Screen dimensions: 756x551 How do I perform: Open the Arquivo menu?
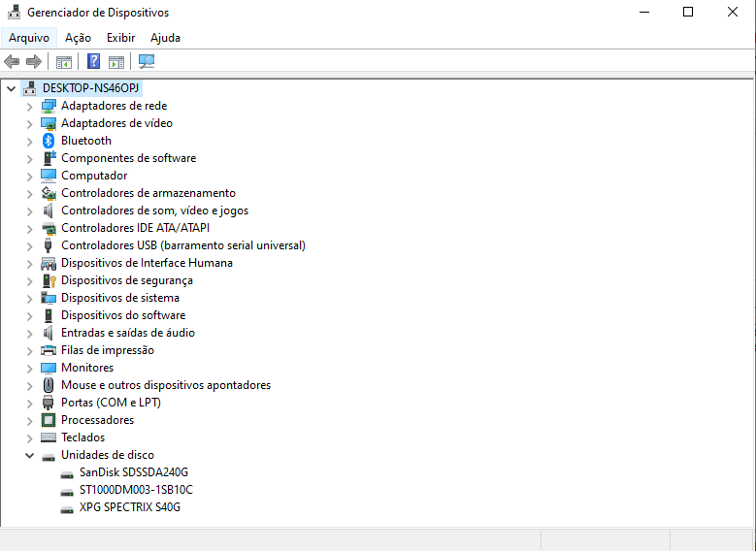pos(29,38)
